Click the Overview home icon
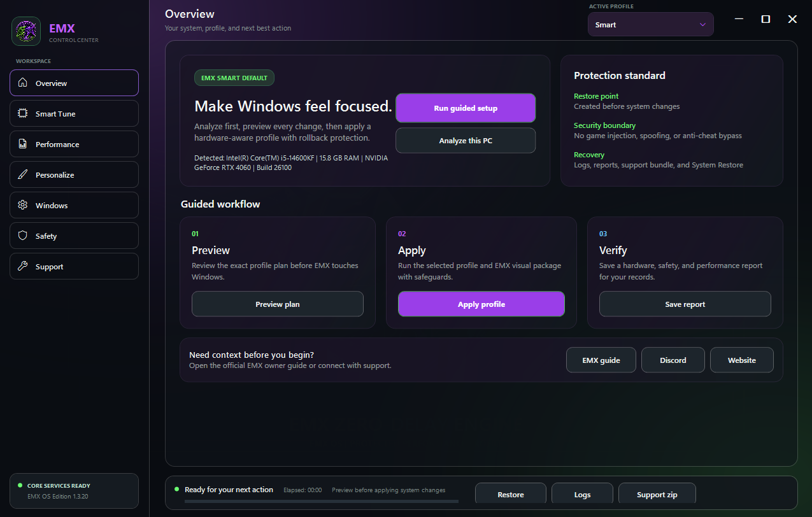The width and height of the screenshot is (812, 517). click(23, 83)
